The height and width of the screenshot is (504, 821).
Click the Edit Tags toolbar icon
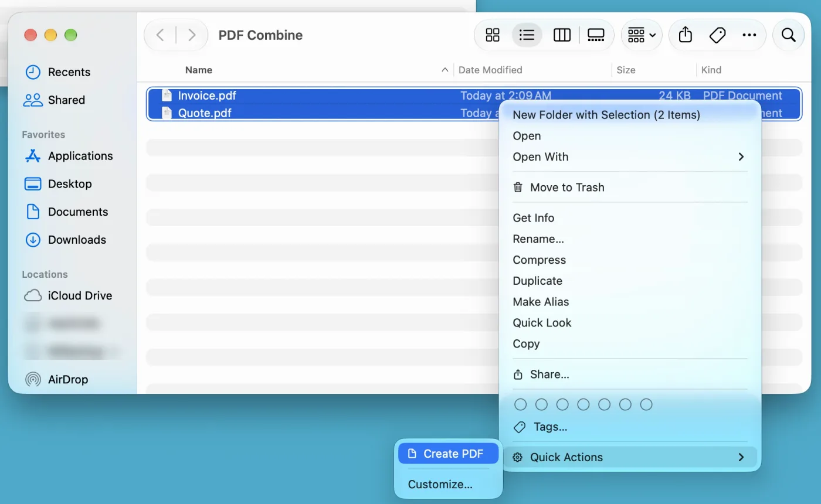click(x=717, y=35)
